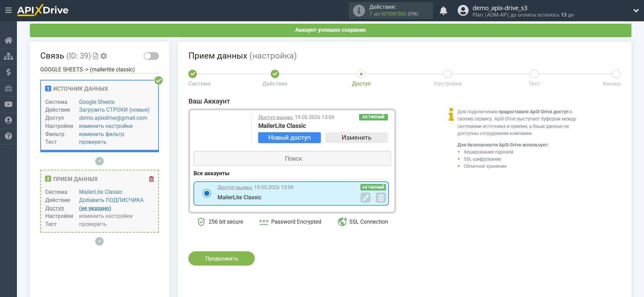644x297 pixels.
Task: Click the (не указано) access link
Action: coord(95,208)
